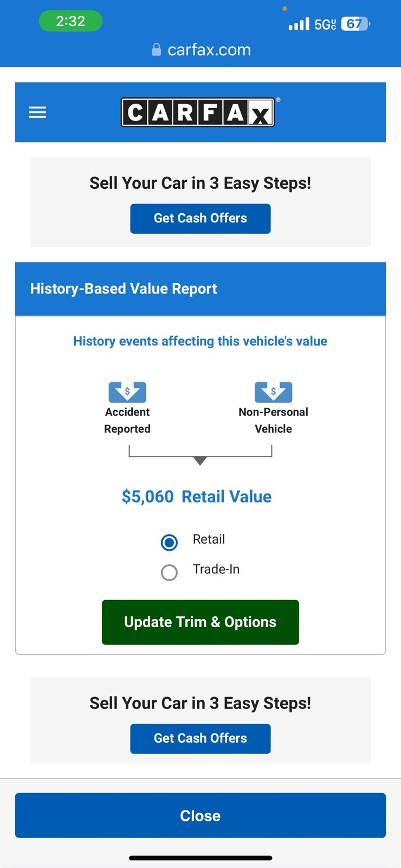Open the hamburger menu icon
Screen dimensions: 401x868
(x=37, y=112)
